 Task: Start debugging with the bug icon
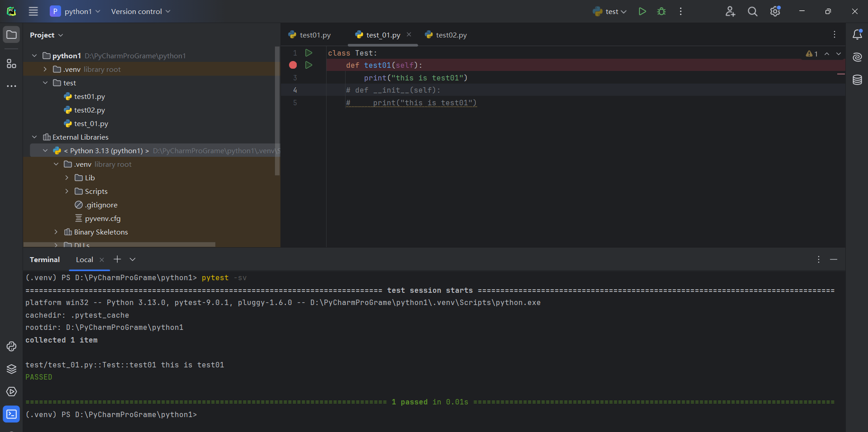[661, 11]
